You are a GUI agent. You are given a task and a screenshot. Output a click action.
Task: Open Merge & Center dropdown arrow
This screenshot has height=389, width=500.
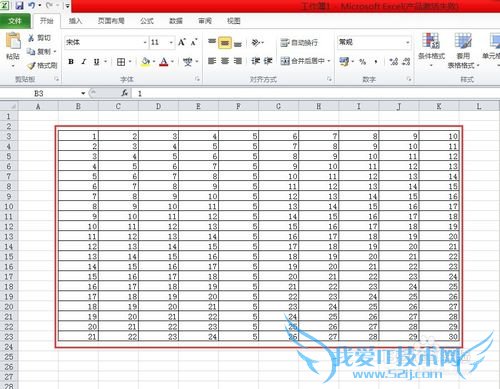[x=329, y=61]
